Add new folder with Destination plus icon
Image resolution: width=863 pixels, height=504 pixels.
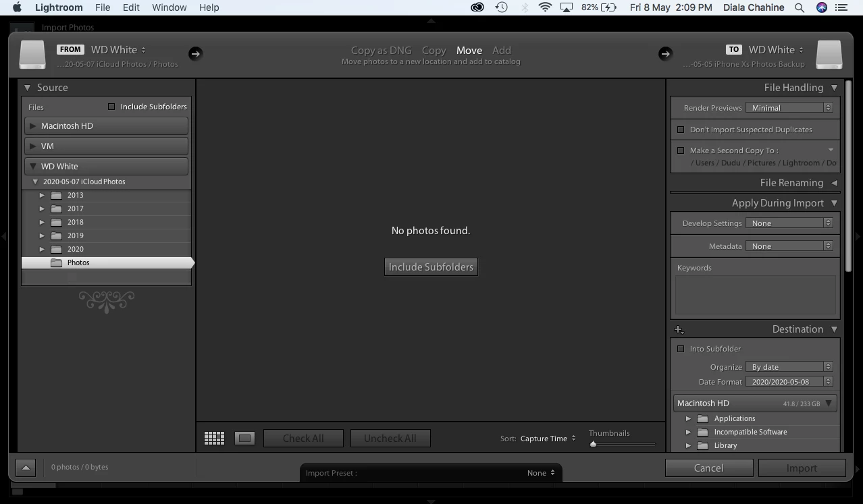[679, 329]
